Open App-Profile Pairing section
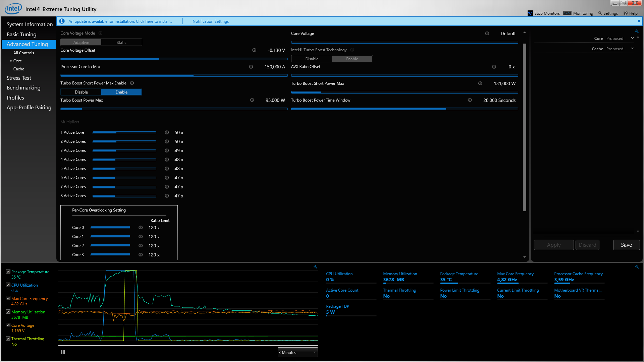This screenshot has width=644, height=362. pyautogui.click(x=29, y=108)
